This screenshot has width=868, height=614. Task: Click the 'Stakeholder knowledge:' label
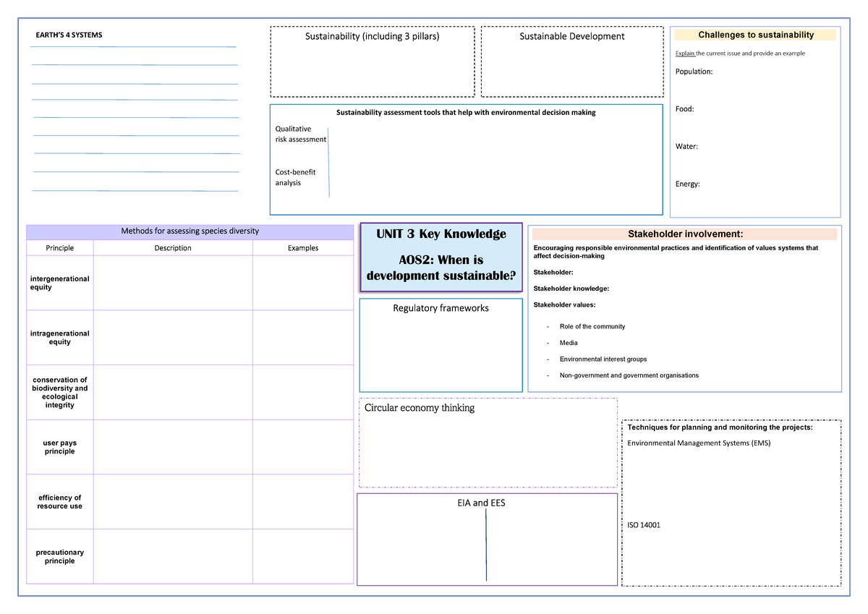571,289
